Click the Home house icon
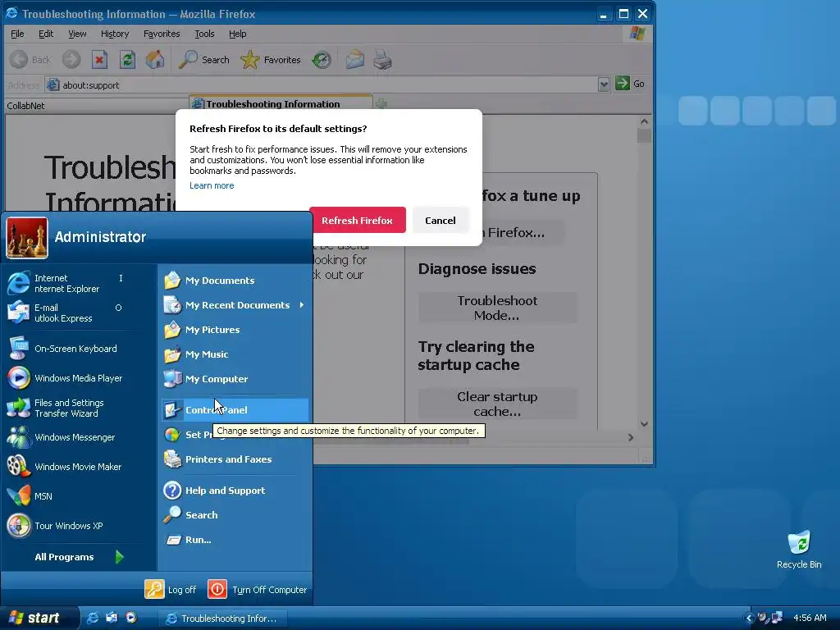840x630 pixels. tap(155, 59)
